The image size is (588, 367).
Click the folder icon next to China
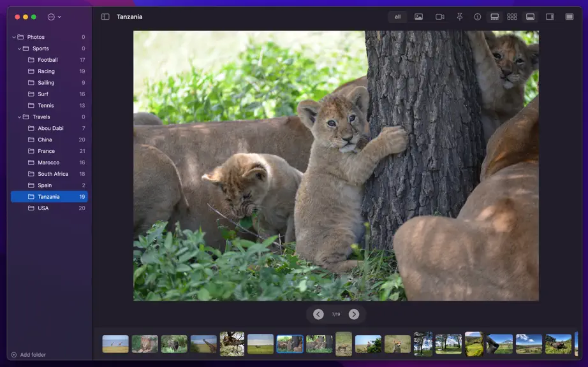(31, 140)
